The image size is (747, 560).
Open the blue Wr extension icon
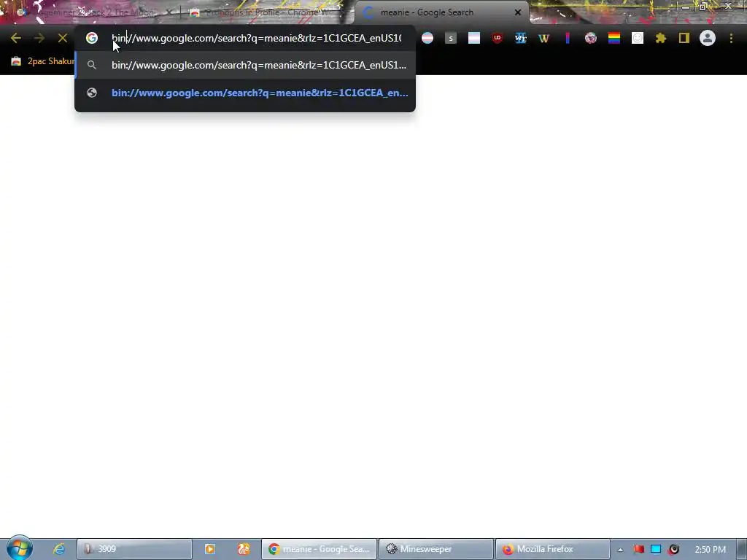coord(520,38)
